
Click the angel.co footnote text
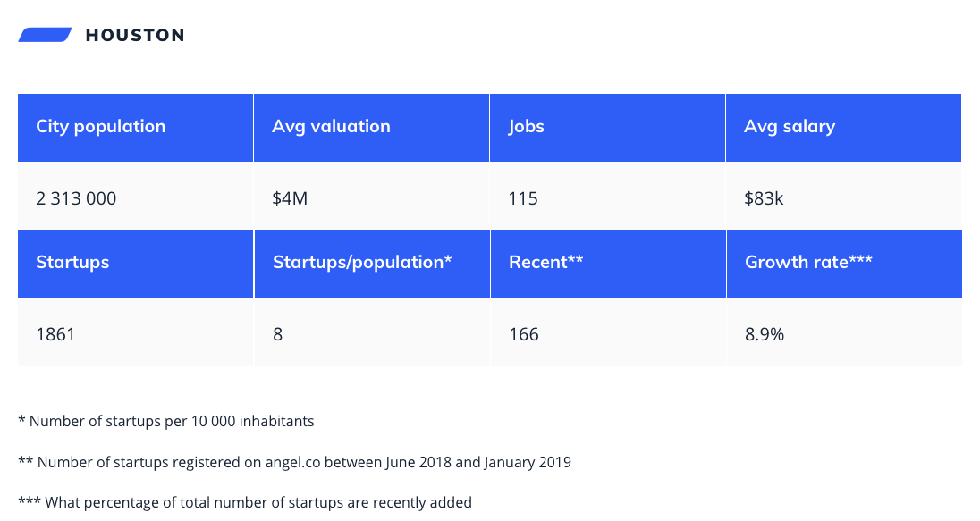point(294,463)
